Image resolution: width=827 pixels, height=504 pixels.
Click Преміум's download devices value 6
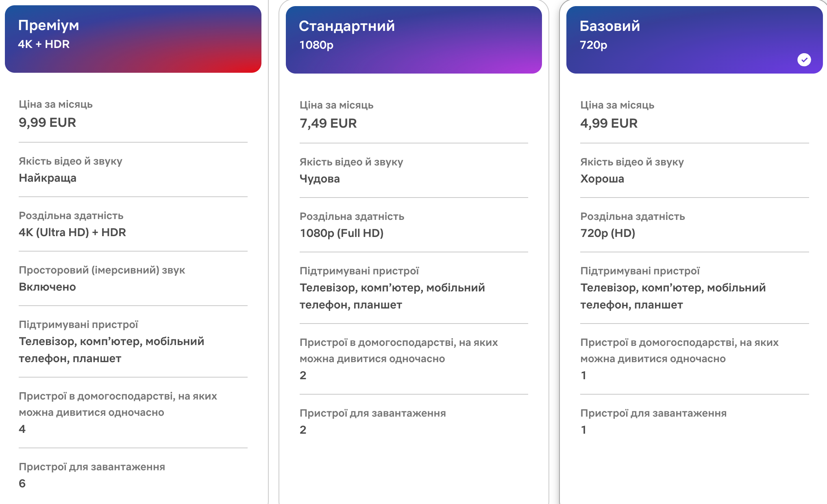coord(22,483)
